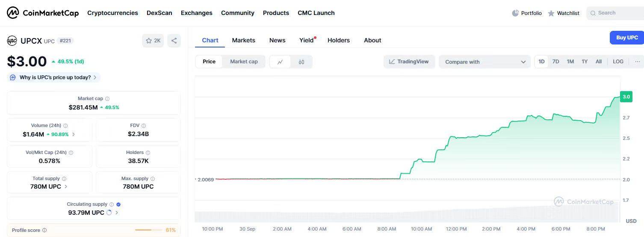Image resolution: width=644 pixels, height=237 pixels.
Task: Click the 0.578% Vol/Mkt Cap value
Action: 50,161
